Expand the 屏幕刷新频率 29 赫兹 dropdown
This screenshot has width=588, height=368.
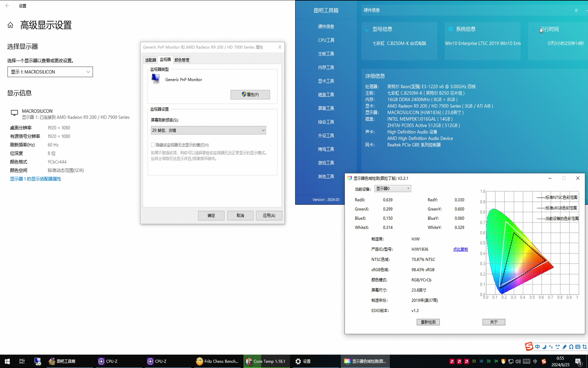click(208, 130)
